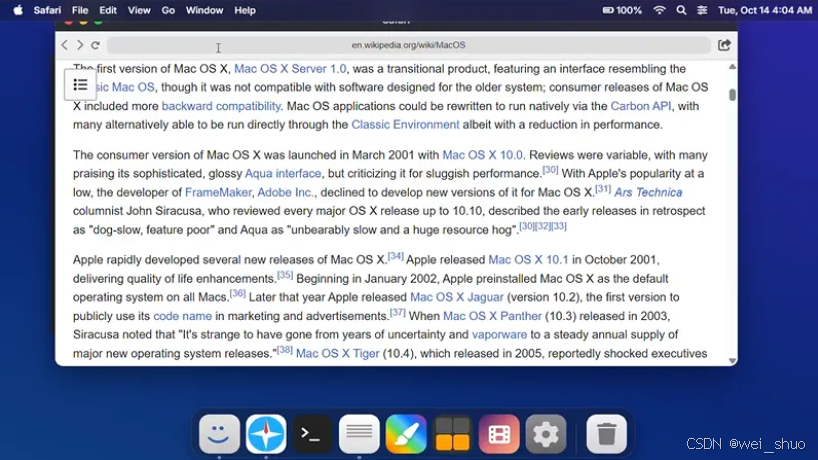Open the Mac OS X 10.1 link
The width and height of the screenshot is (818, 460).
tap(528, 260)
